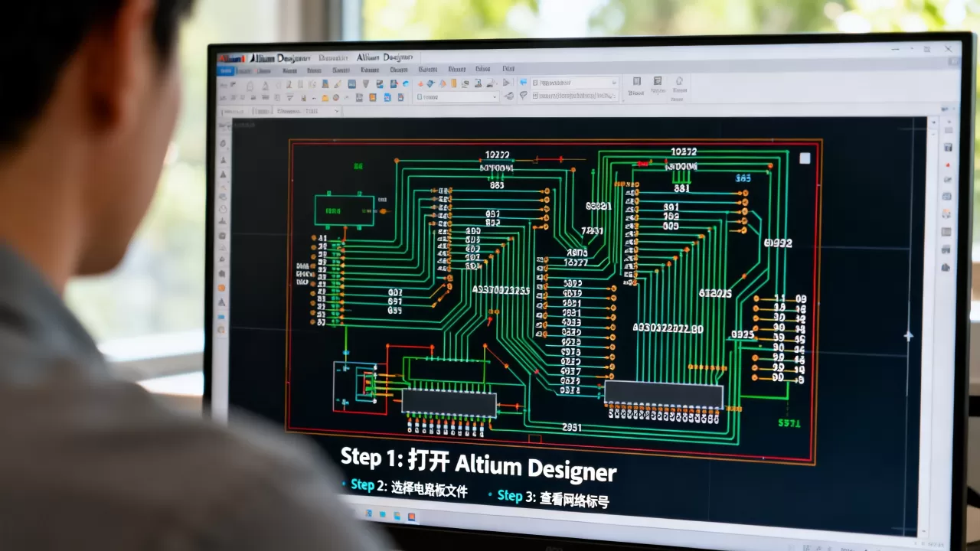
Task: Click the blue diamond toolbar icon
Action: pos(430,83)
